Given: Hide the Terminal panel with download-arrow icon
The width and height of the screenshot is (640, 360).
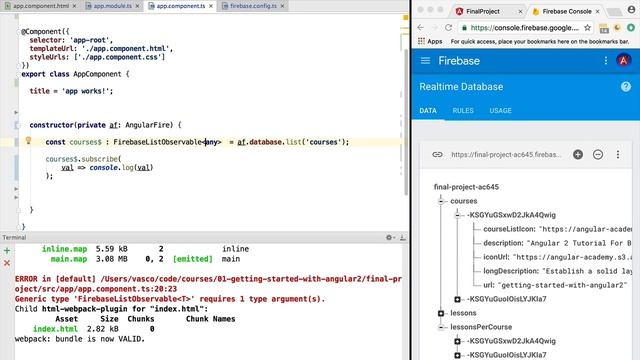Looking at the screenshot, I should point(402,237).
